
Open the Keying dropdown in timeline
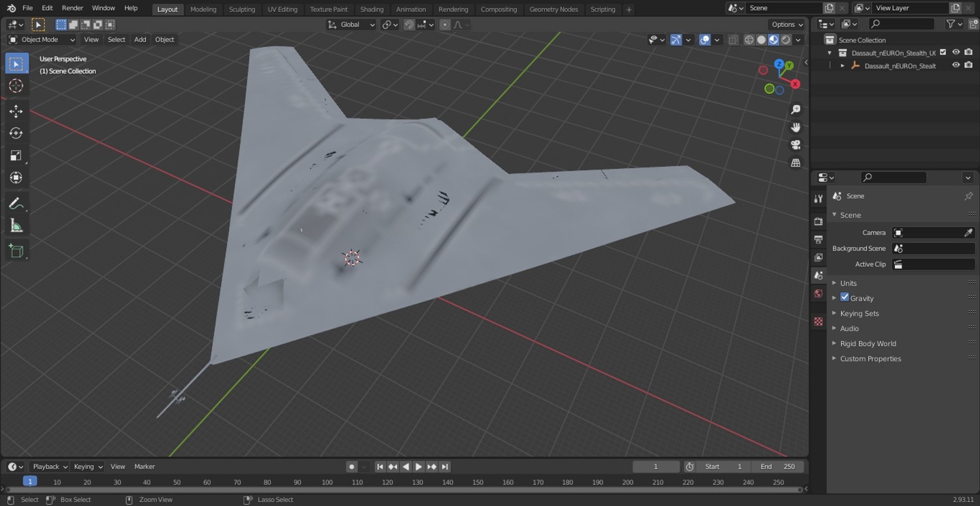coord(88,467)
